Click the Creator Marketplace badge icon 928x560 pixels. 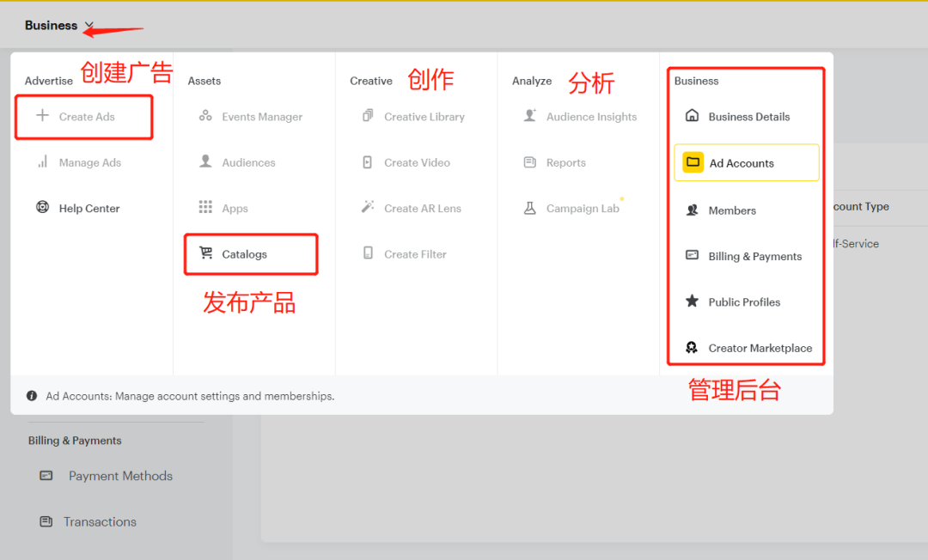[692, 347]
